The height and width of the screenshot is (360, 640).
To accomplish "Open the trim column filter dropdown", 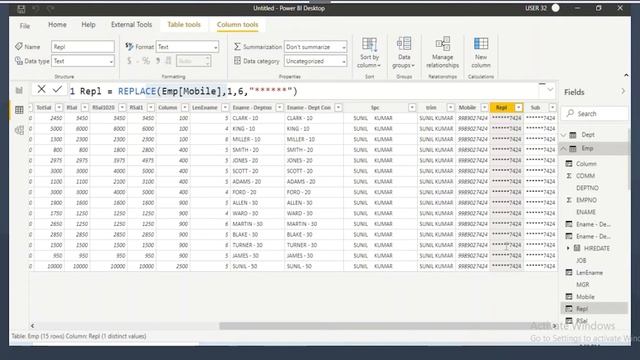I will 451,107.
